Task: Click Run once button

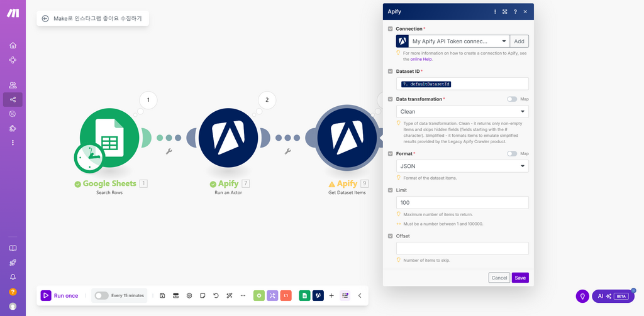Action: coord(60,295)
